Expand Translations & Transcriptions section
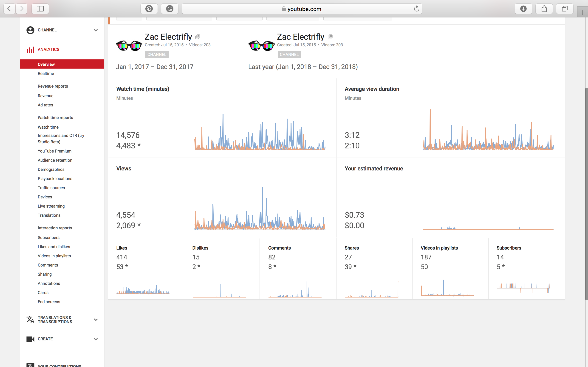Viewport: 588px width, 367px height. [x=96, y=320]
